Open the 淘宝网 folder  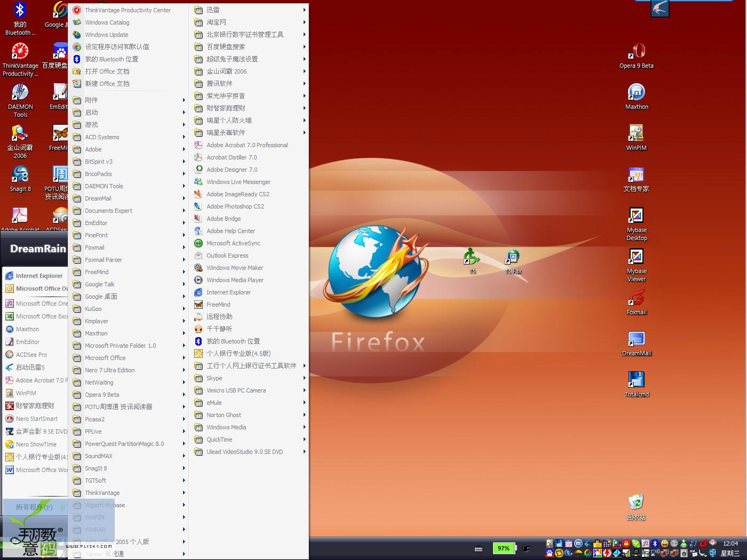point(250,22)
